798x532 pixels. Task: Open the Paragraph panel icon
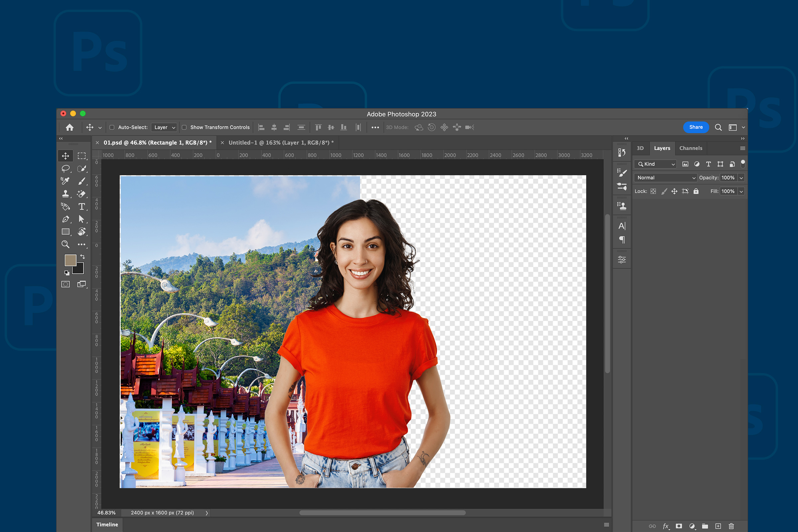pos(622,239)
